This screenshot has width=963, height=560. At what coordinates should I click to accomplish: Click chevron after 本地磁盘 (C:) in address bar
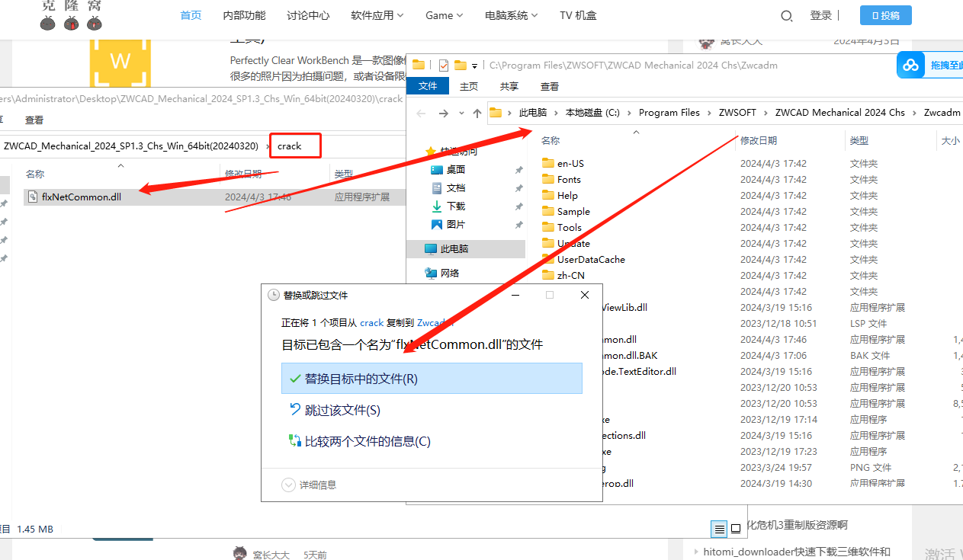(x=630, y=113)
